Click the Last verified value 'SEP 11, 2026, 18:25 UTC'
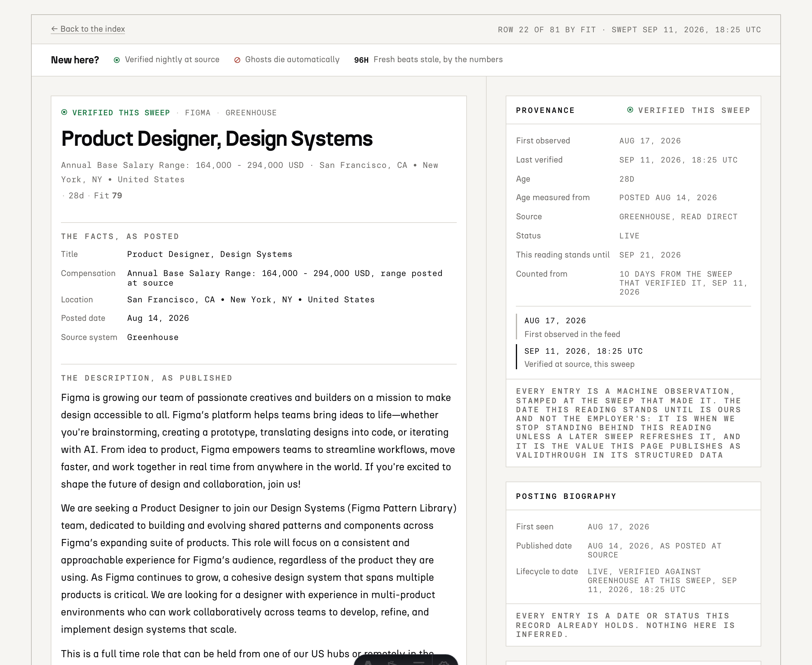This screenshot has height=665, width=812. pos(678,160)
